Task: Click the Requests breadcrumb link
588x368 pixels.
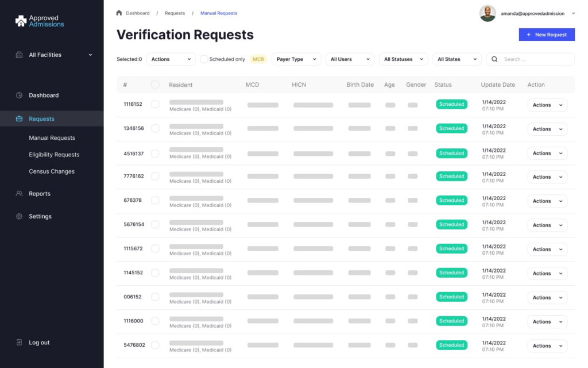Action: [x=175, y=13]
